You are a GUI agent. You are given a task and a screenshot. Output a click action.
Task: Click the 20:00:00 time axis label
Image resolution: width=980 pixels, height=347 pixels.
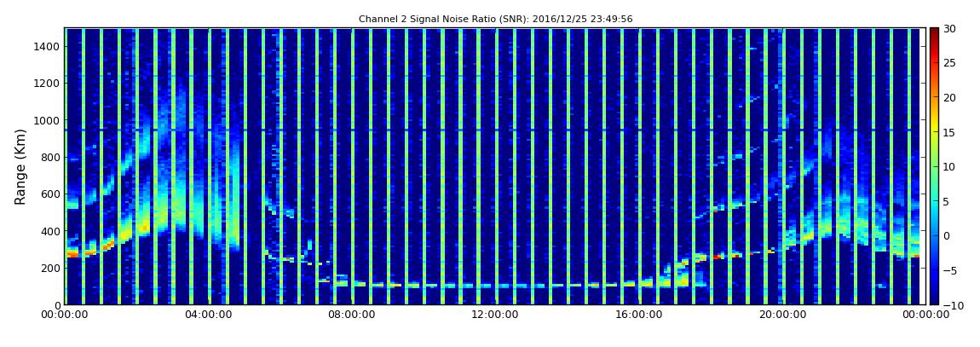coord(781,315)
